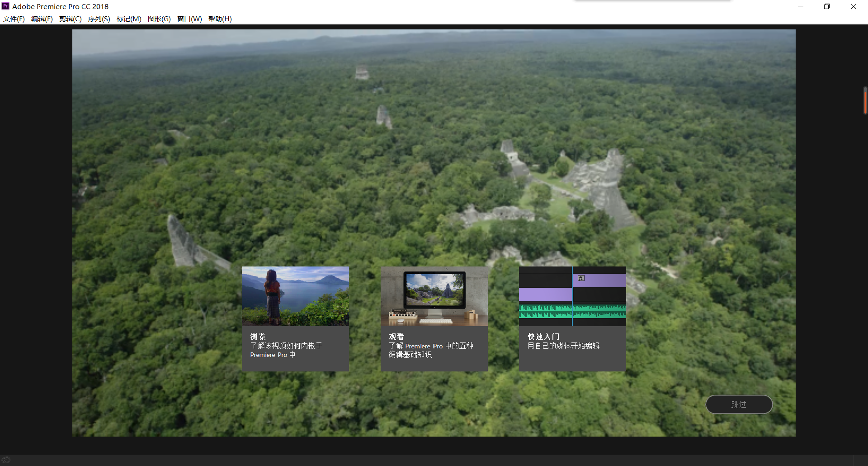Minimize the Premiere Pro window

click(x=801, y=6)
